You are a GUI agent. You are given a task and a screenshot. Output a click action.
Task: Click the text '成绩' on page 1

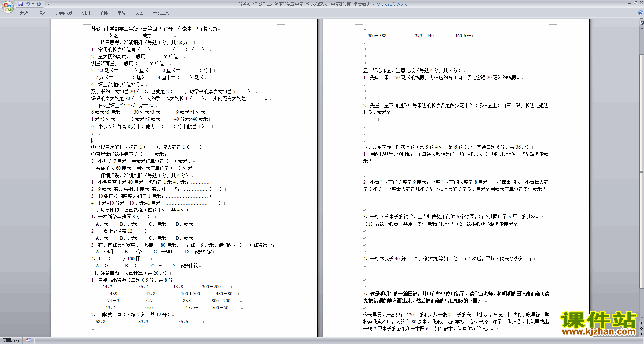(x=147, y=36)
